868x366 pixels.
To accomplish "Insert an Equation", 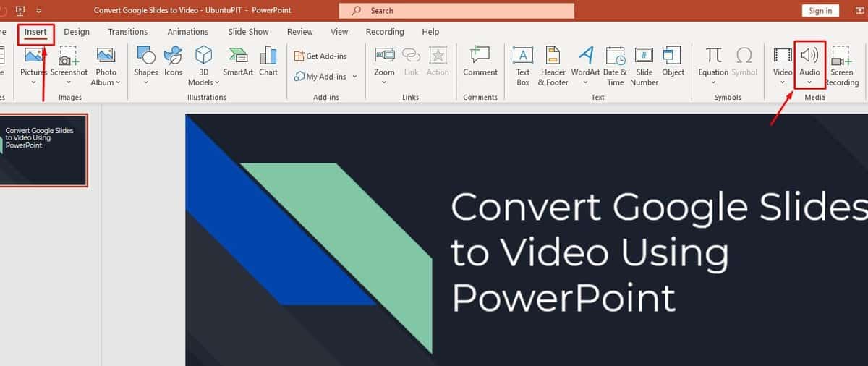I will [x=713, y=61].
